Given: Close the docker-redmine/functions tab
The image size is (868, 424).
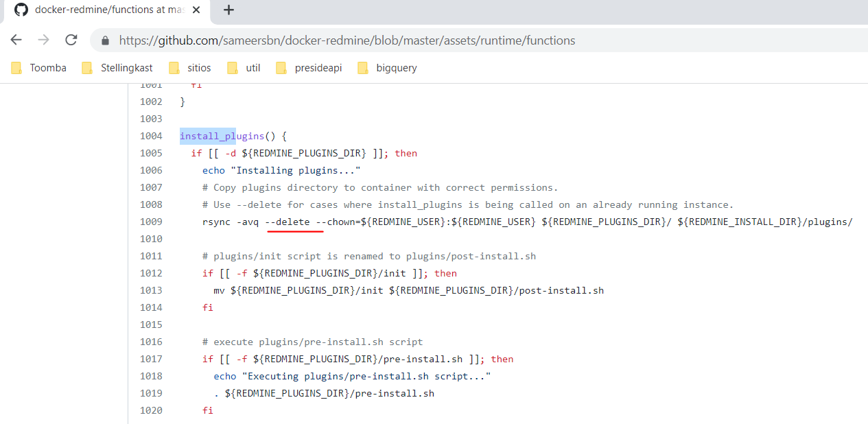Looking at the screenshot, I should tap(196, 10).
